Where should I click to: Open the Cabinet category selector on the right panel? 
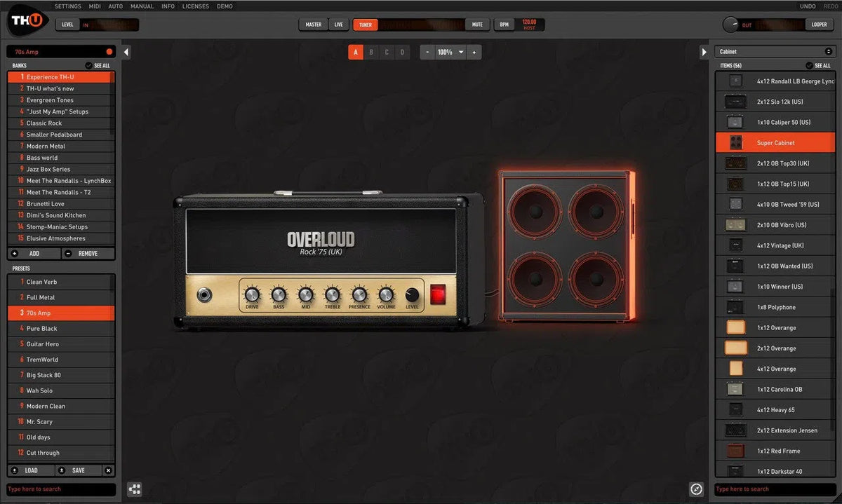click(x=774, y=50)
